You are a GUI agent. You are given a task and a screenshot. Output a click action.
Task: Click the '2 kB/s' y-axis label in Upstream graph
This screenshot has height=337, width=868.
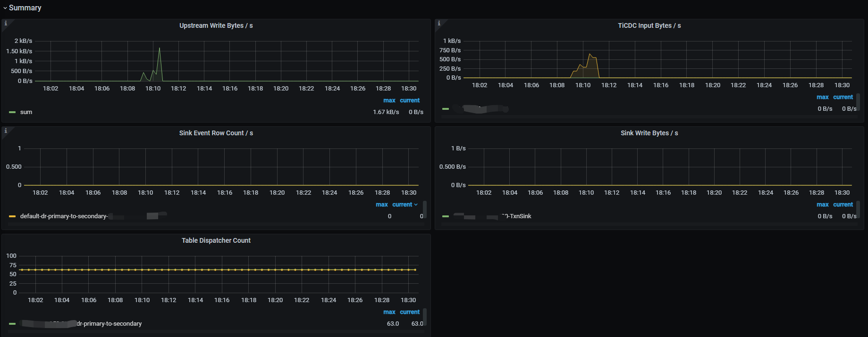23,41
